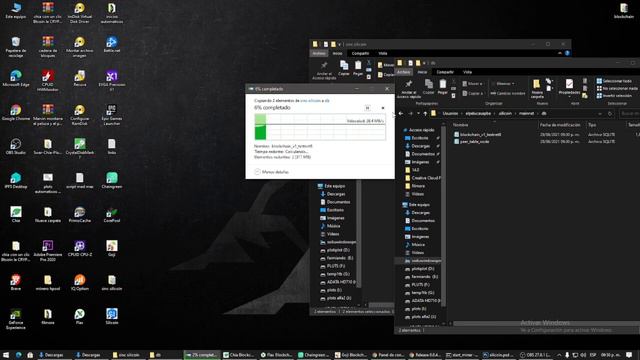Open Archivo tab in db window

(404, 72)
